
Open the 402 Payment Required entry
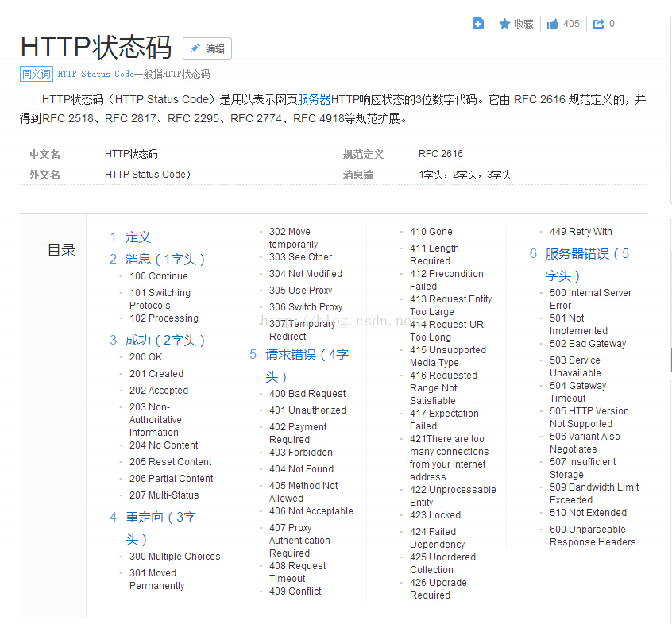[x=298, y=433]
